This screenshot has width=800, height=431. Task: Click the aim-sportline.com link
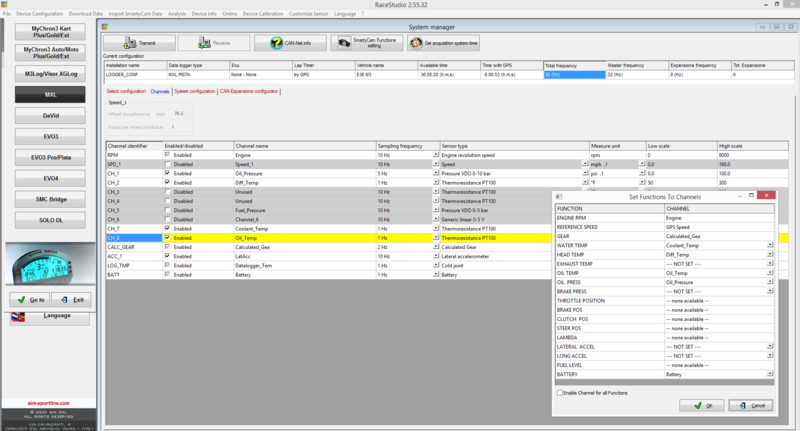coord(48,403)
